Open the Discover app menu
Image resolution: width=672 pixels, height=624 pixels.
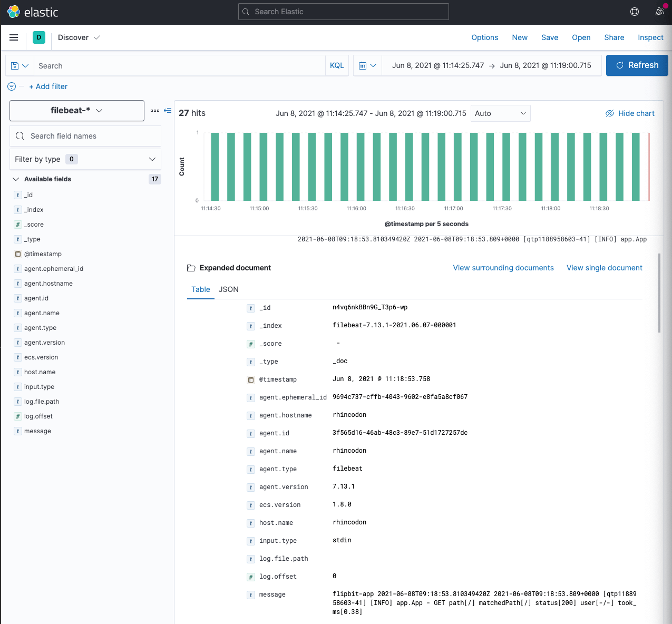point(79,37)
